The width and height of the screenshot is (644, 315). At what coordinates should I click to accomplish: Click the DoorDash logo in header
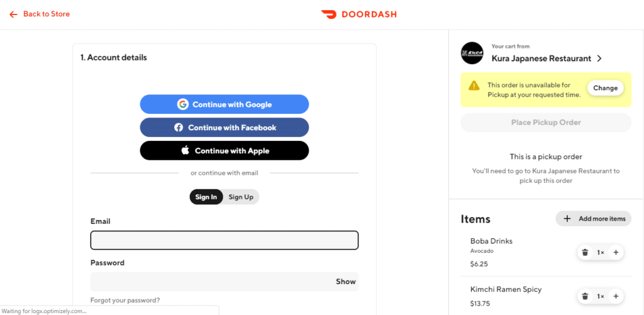(358, 14)
